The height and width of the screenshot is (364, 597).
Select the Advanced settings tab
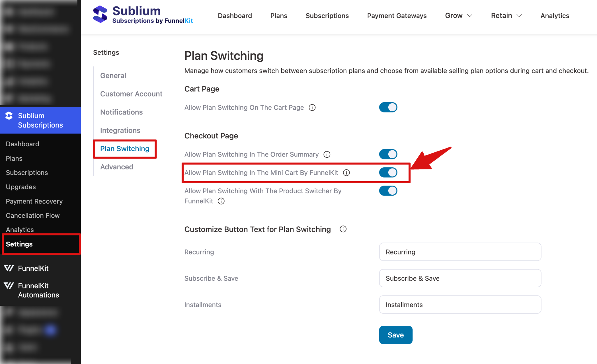tap(116, 167)
